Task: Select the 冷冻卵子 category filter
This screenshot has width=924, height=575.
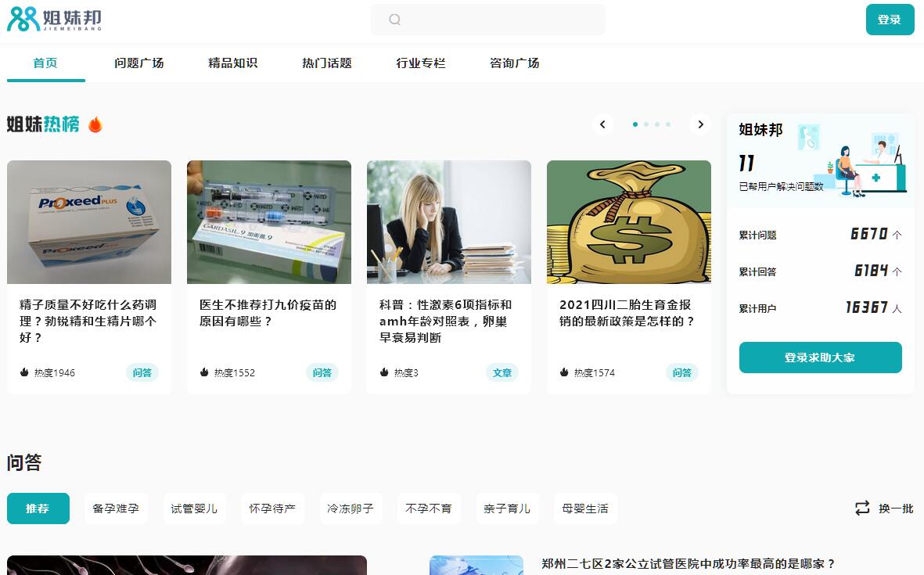Action: pyautogui.click(x=351, y=509)
